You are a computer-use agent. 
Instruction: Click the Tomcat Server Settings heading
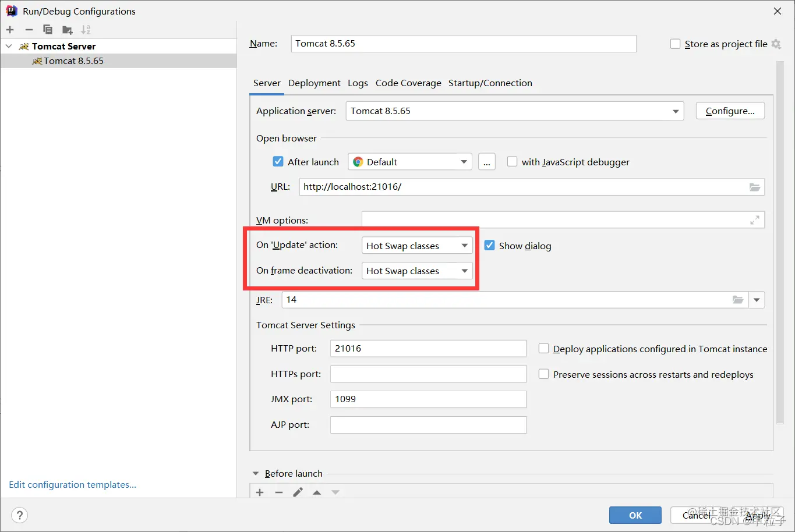click(x=306, y=325)
